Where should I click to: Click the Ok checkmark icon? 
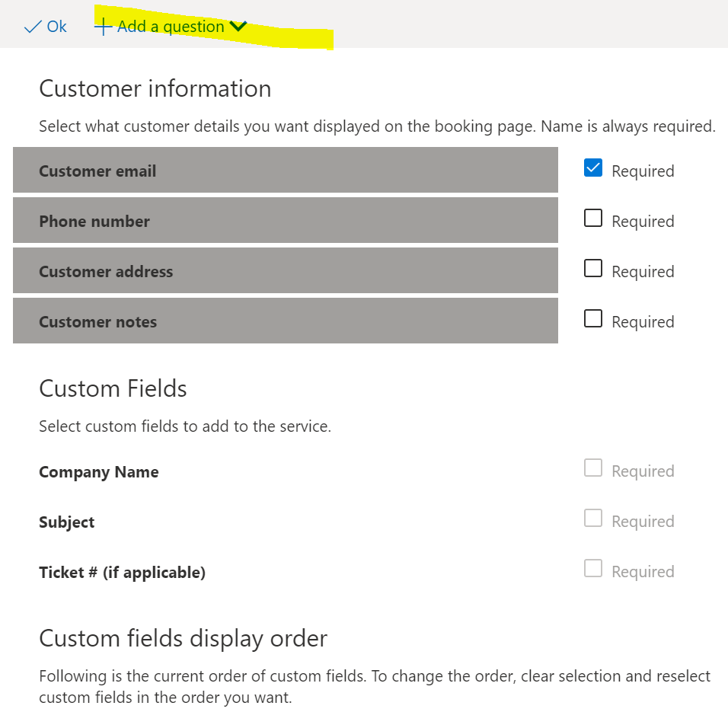pos(33,27)
